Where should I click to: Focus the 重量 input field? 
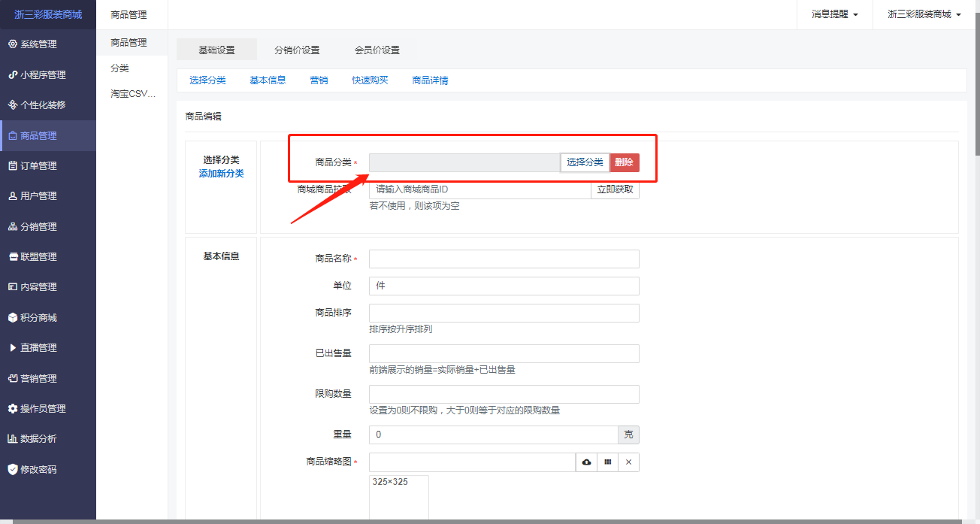[493, 435]
